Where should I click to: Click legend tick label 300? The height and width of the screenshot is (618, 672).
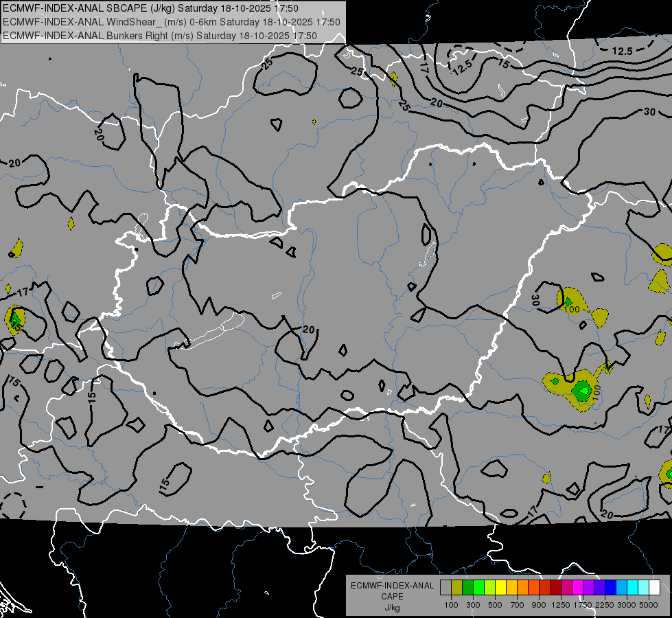(x=473, y=605)
